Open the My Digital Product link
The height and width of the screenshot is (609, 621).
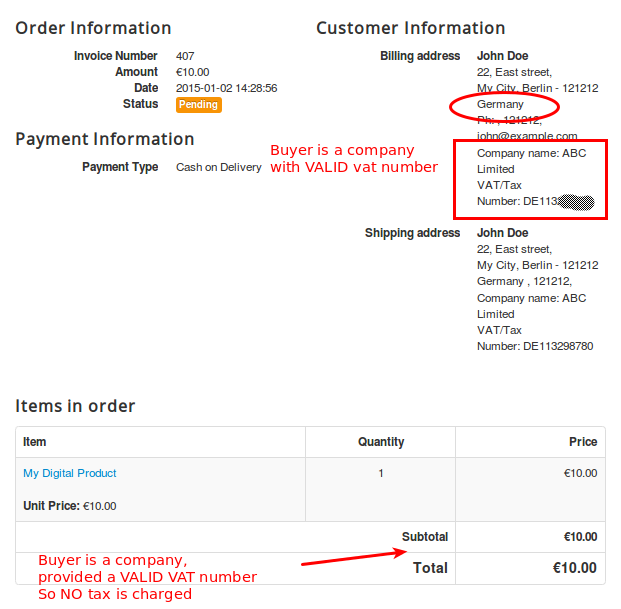coord(70,473)
